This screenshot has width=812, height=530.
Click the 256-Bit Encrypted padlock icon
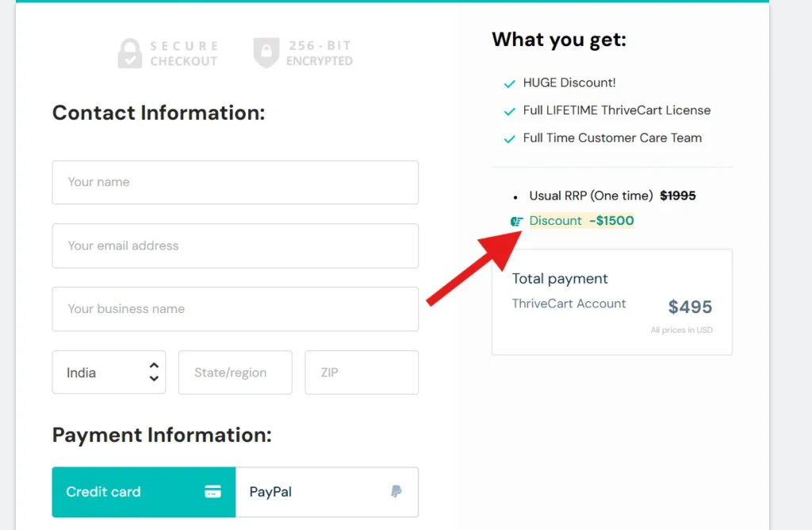pos(266,52)
